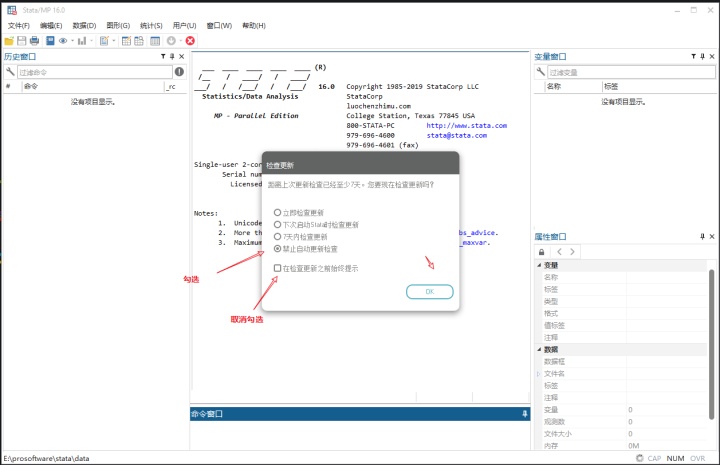Collapse the 变量 section in Properties

pos(539,265)
